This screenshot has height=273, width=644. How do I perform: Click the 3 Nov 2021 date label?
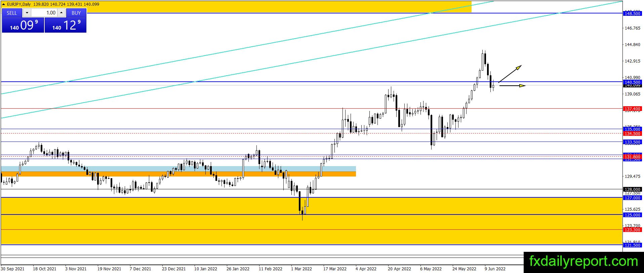tap(76, 269)
